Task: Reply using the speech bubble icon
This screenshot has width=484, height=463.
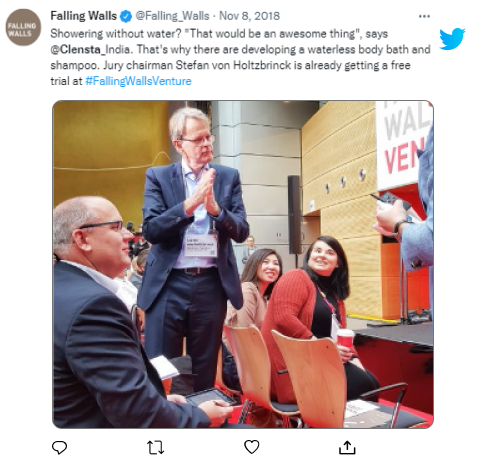Action: [60, 447]
